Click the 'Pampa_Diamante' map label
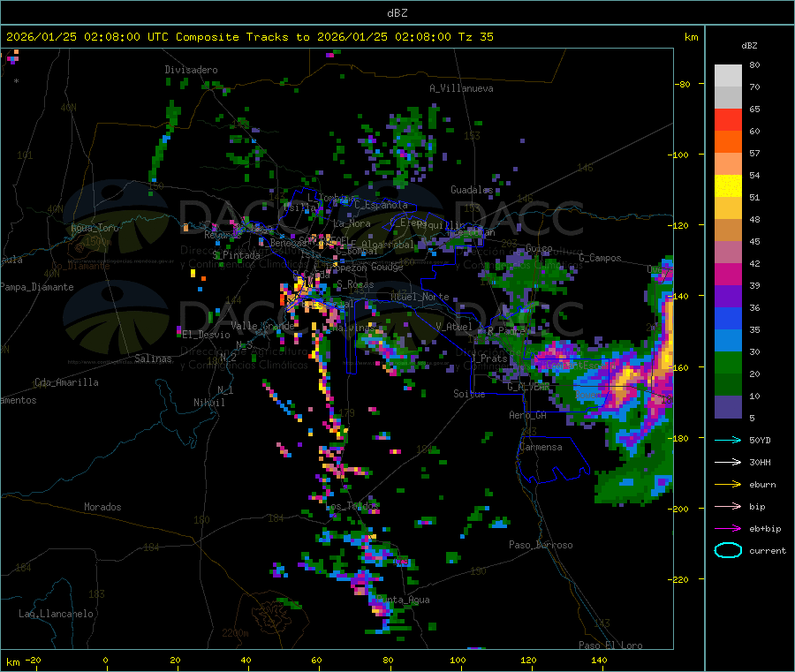795x672 pixels. 37,287
